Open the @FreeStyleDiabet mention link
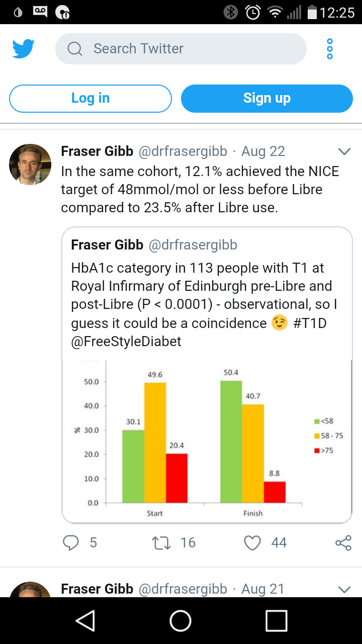This screenshot has width=362, height=644. [x=126, y=341]
